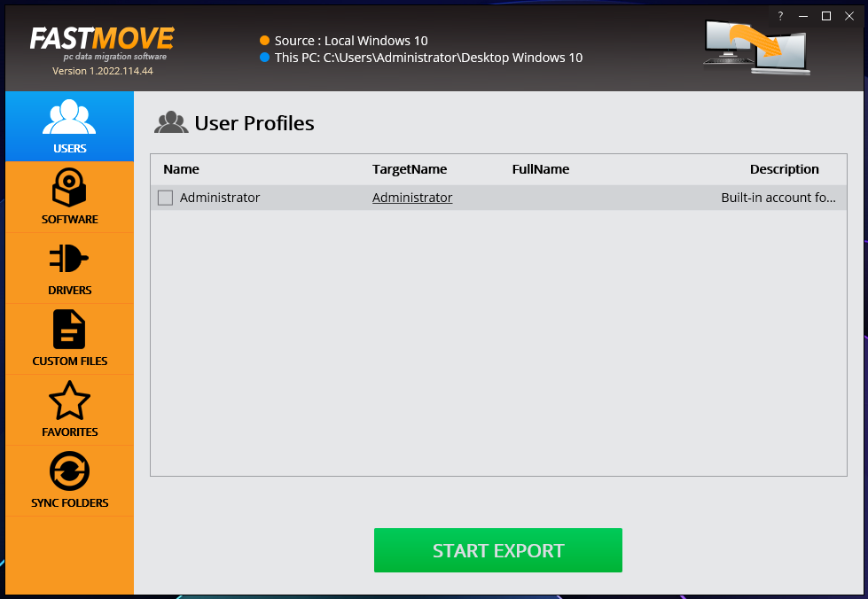868x599 pixels.
Task: Open help via the question mark
Action: (780, 16)
